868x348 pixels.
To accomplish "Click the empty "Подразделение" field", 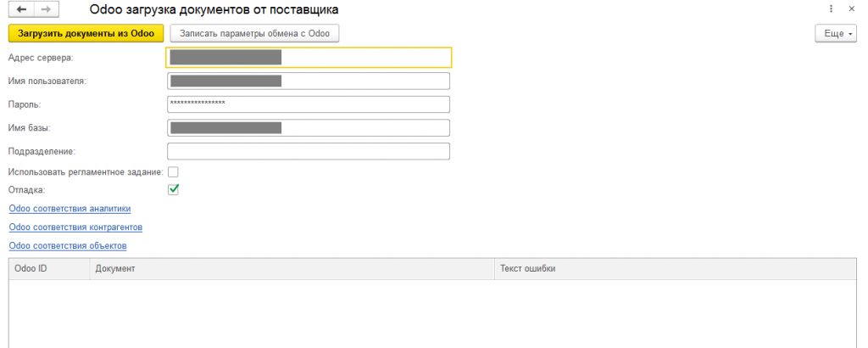I will coord(309,151).
